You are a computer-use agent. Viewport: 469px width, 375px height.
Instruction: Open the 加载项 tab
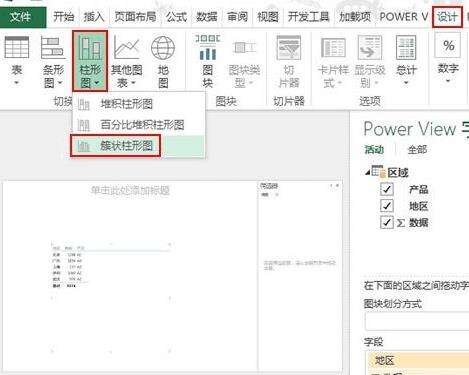tap(355, 17)
